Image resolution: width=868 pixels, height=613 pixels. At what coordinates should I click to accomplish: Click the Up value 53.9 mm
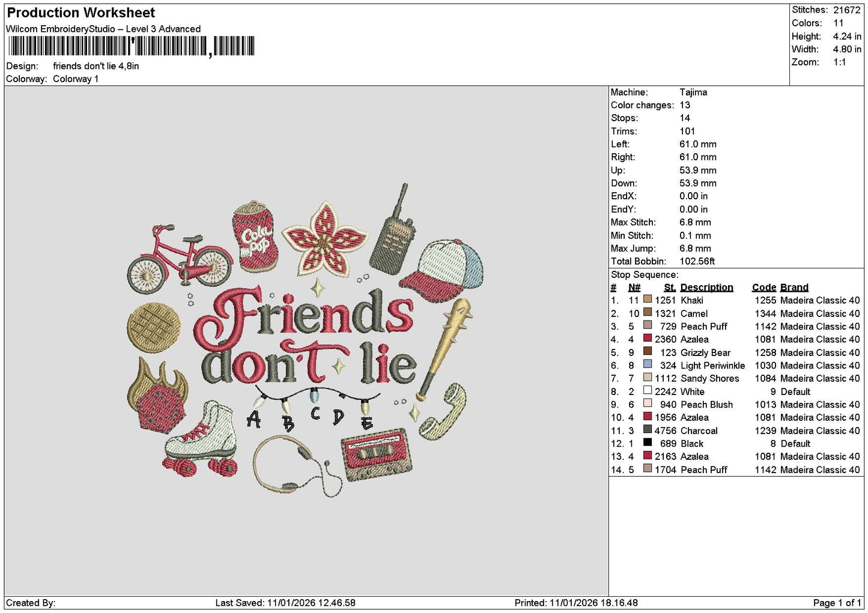click(698, 171)
